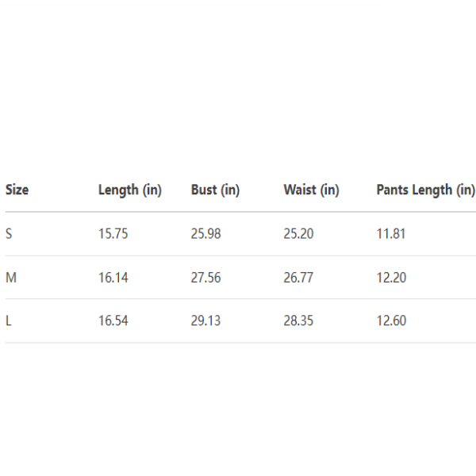This screenshot has height=476, width=476.
Task: Select the size S row label
Action: [9, 234]
